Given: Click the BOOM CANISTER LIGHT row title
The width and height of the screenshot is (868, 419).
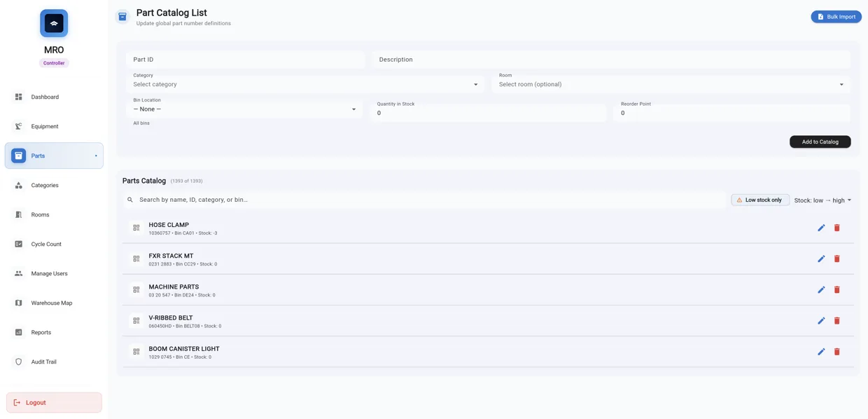Looking at the screenshot, I should click(184, 348).
